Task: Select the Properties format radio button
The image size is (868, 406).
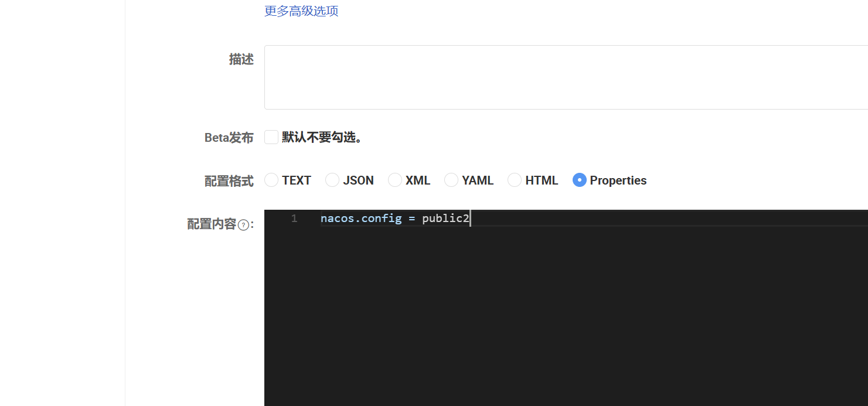Action: click(x=580, y=180)
